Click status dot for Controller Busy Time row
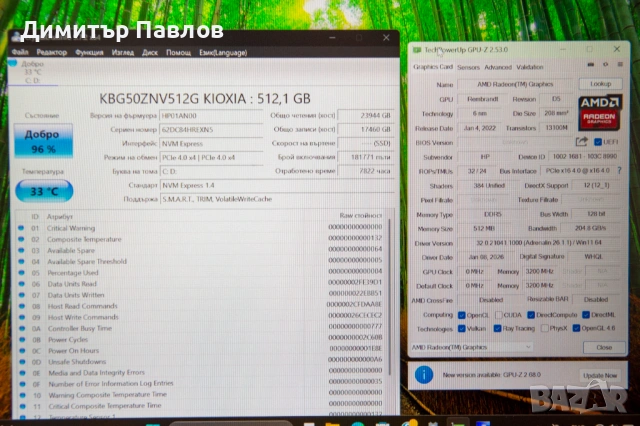This screenshot has height=426, width=640. point(22,328)
